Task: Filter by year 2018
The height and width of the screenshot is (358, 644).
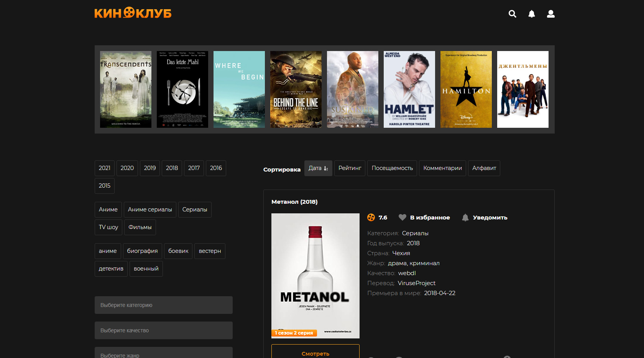Action: (x=172, y=168)
